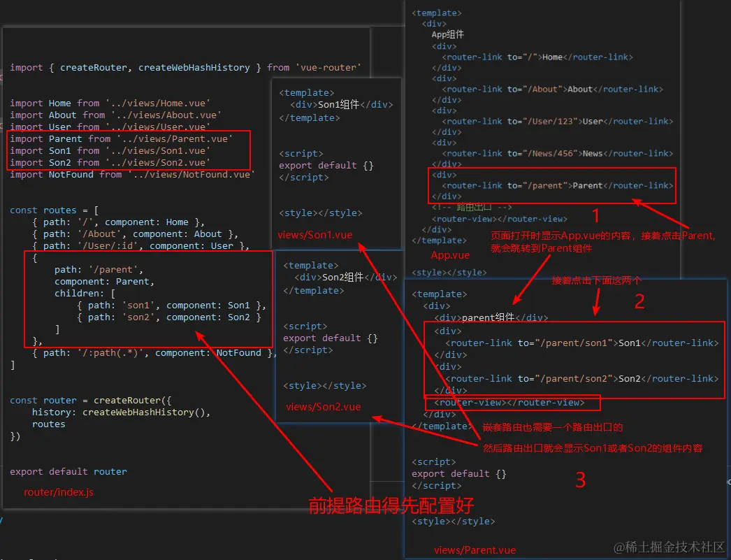Select the router-link to="/parent/son1" line
The height and width of the screenshot is (560, 731).
[x=582, y=343]
